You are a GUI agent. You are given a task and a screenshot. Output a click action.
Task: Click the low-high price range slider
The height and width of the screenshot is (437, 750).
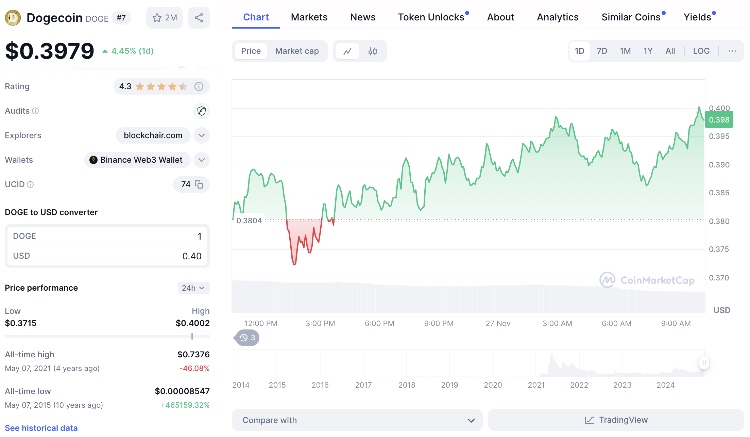tap(107, 337)
